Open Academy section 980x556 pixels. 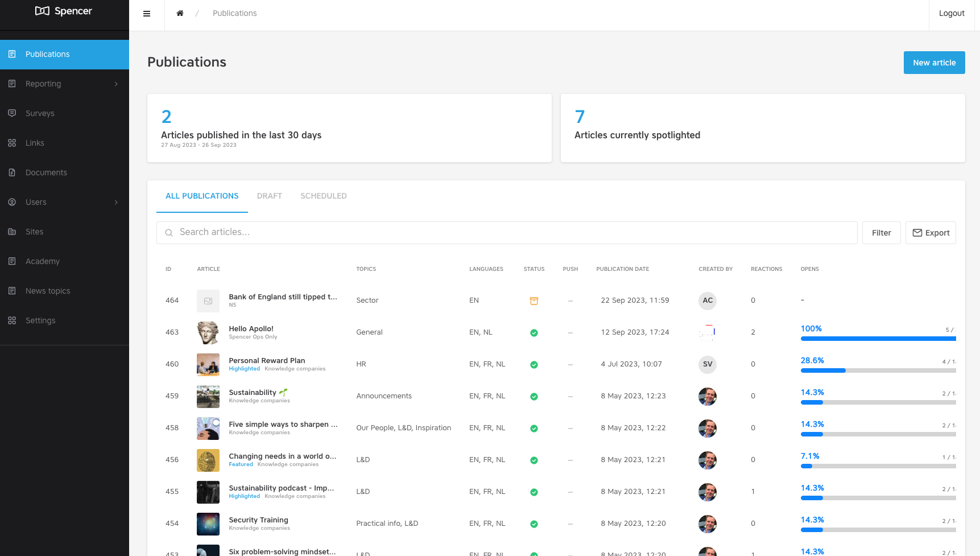click(64, 261)
